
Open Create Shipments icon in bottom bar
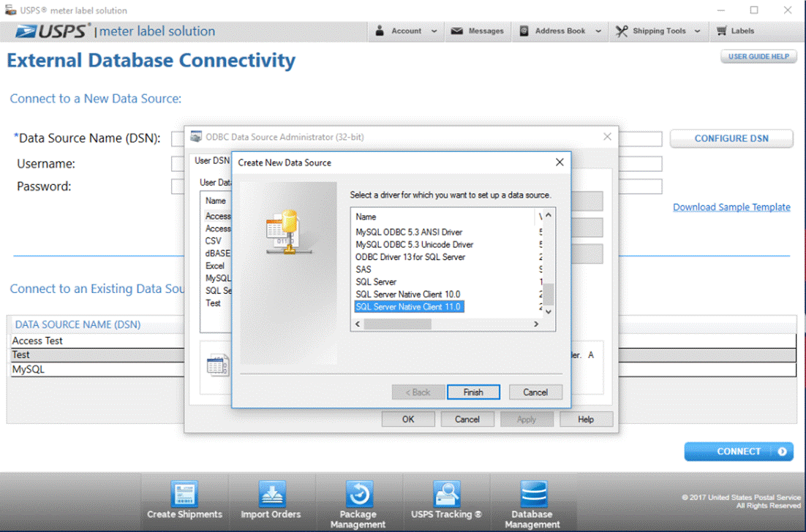[x=184, y=494]
